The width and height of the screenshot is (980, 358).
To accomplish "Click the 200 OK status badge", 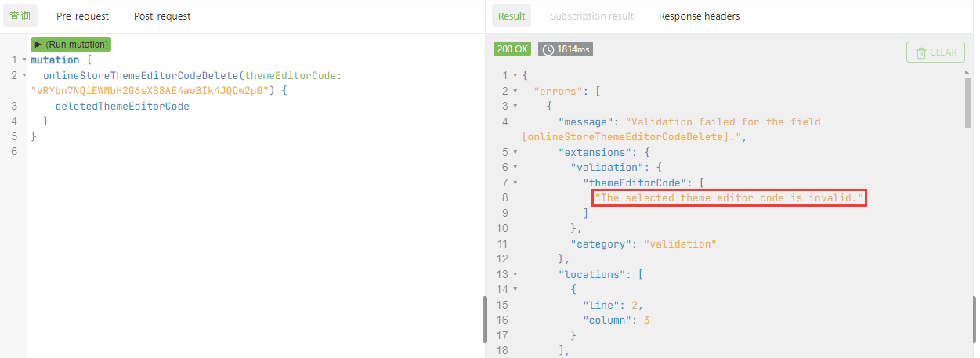I will pos(512,50).
